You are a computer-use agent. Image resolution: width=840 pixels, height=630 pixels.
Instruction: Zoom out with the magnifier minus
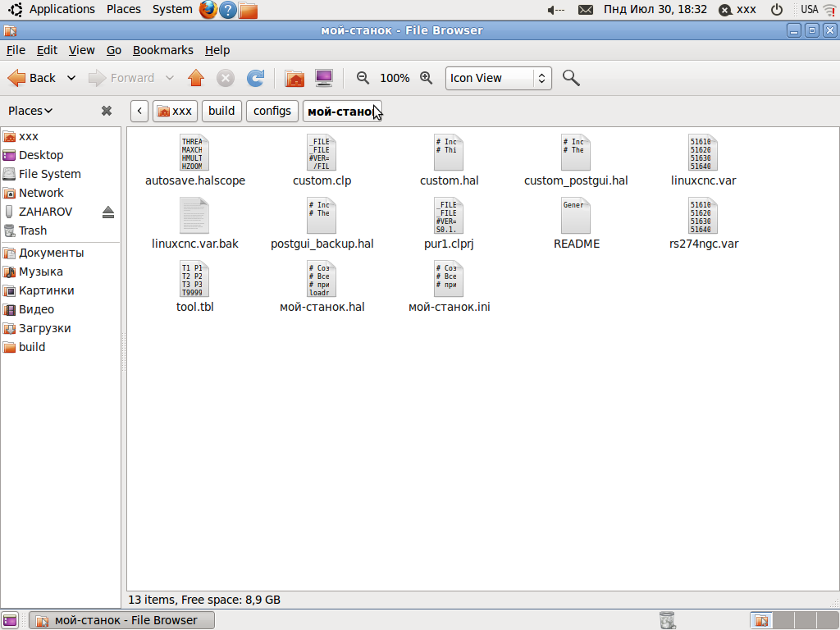[x=363, y=78]
